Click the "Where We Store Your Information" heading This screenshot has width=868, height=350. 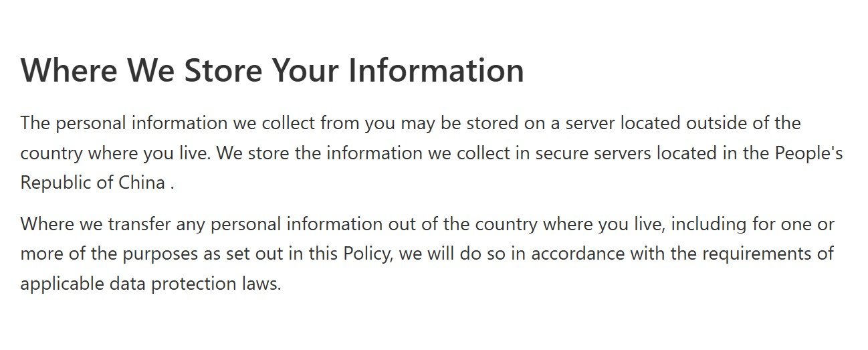(x=272, y=70)
